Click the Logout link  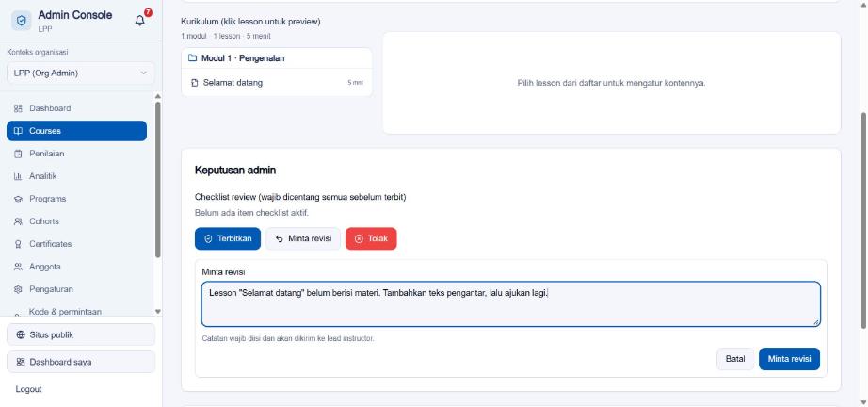point(29,389)
